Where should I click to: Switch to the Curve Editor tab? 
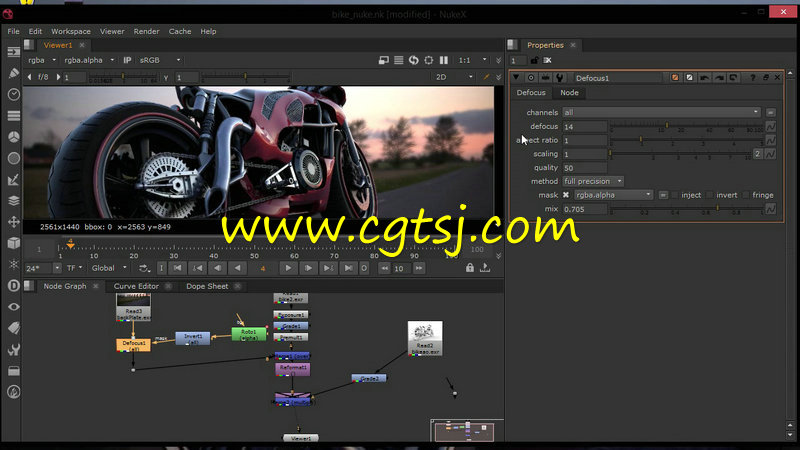136,286
